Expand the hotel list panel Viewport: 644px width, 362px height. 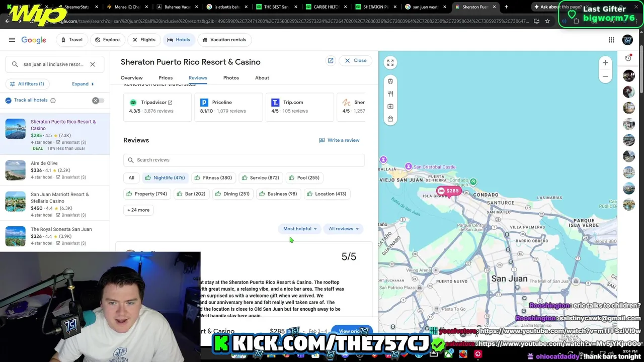click(x=83, y=84)
